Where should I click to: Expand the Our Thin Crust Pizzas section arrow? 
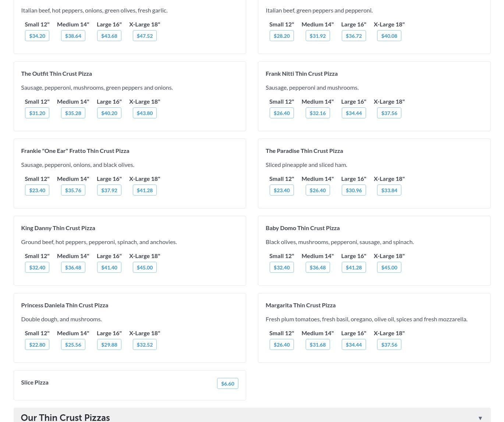coord(480,418)
